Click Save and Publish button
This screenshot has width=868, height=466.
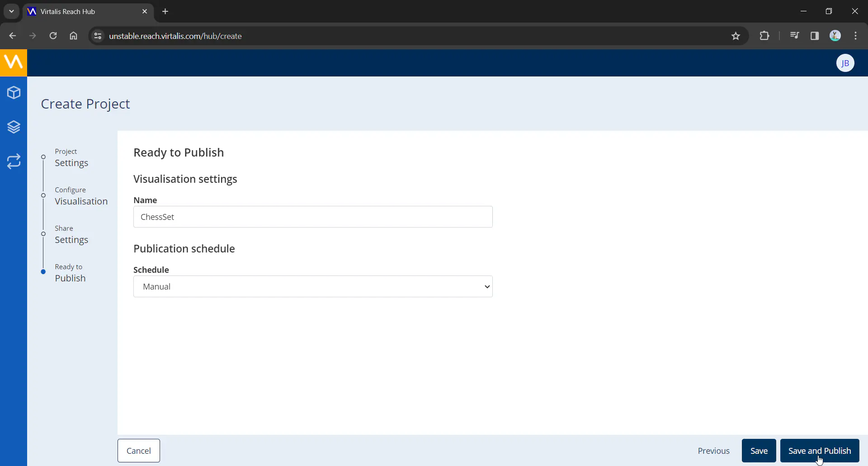820,451
